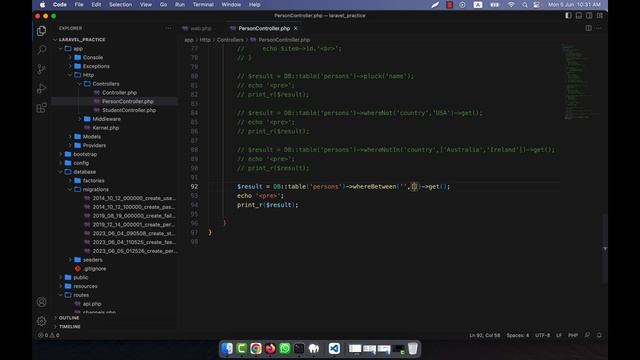Open the File menu
The image size is (640, 360).
(79, 5)
